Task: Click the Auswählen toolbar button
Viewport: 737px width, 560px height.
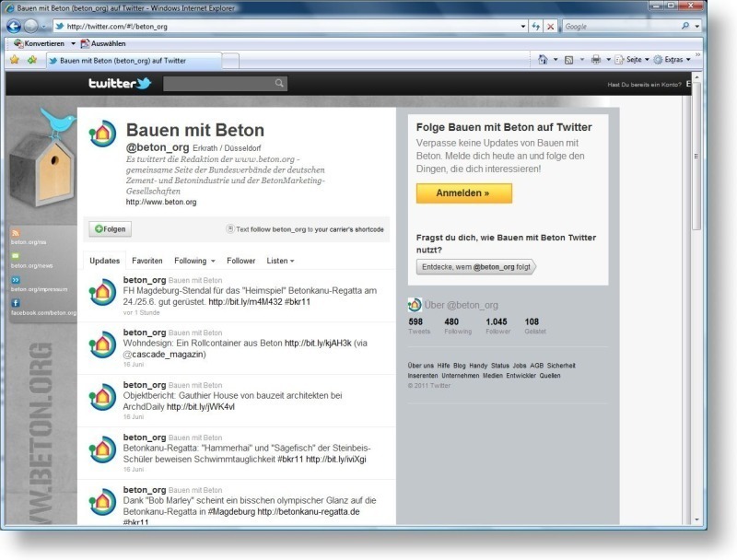Action: click(x=103, y=43)
